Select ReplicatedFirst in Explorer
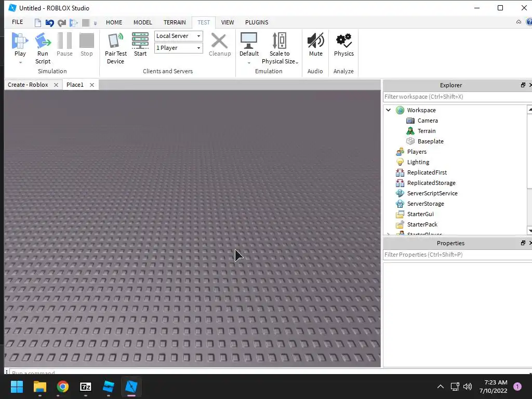 click(x=427, y=172)
